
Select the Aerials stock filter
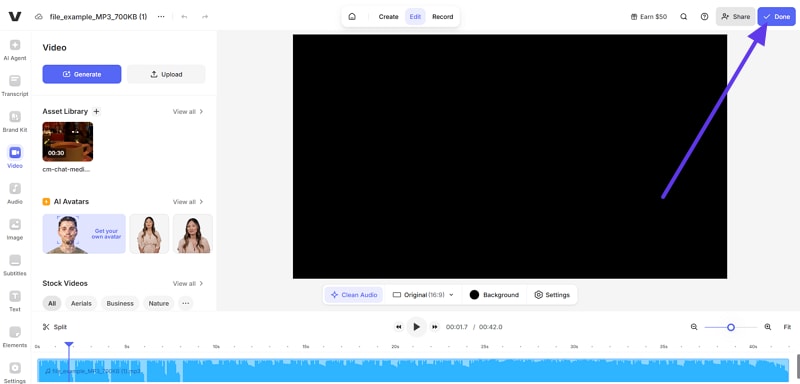[x=81, y=303]
